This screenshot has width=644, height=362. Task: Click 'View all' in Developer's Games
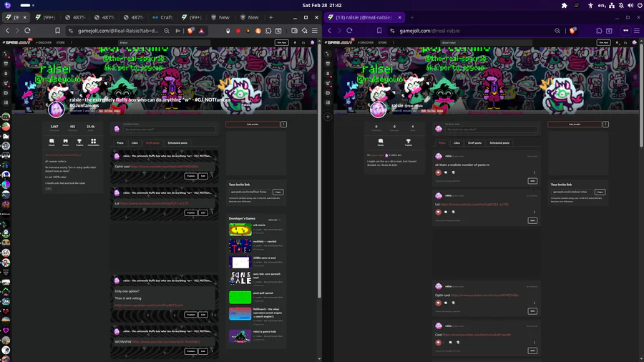tap(273, 220)
